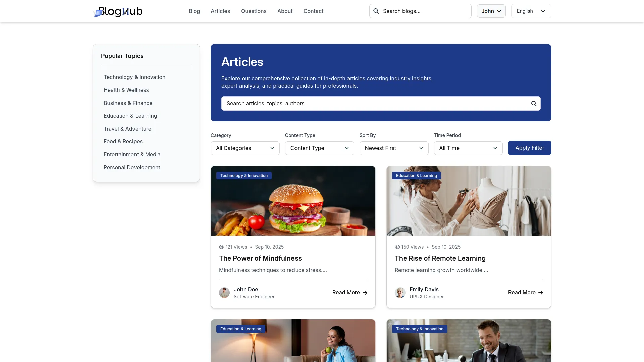
Task: Open the John user account dropdown
Action: [491, 11]
